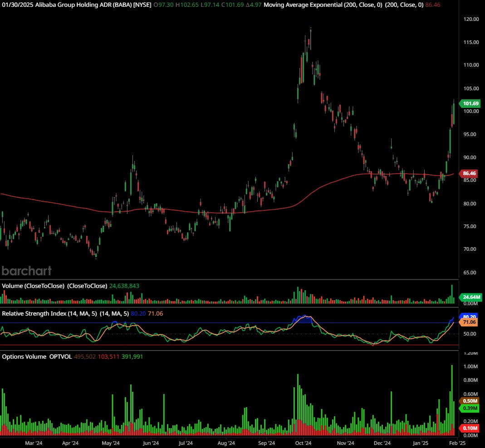Click the blue RSI value 80.20 in label
This screenshot has width=485, height=448.
(138, 313)
